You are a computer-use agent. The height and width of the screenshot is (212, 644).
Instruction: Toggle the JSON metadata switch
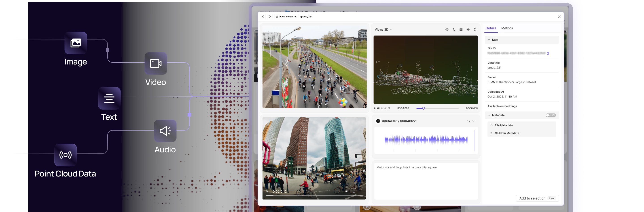[550, 115]
